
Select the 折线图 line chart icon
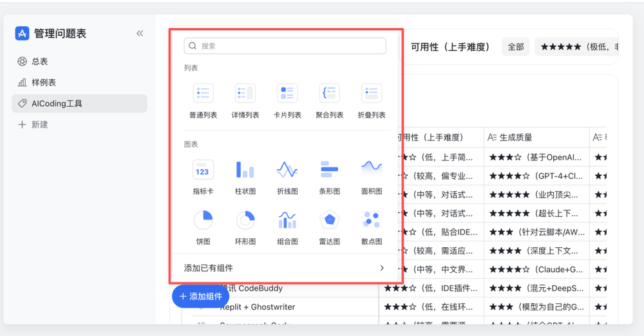click(x=287, y=170)
